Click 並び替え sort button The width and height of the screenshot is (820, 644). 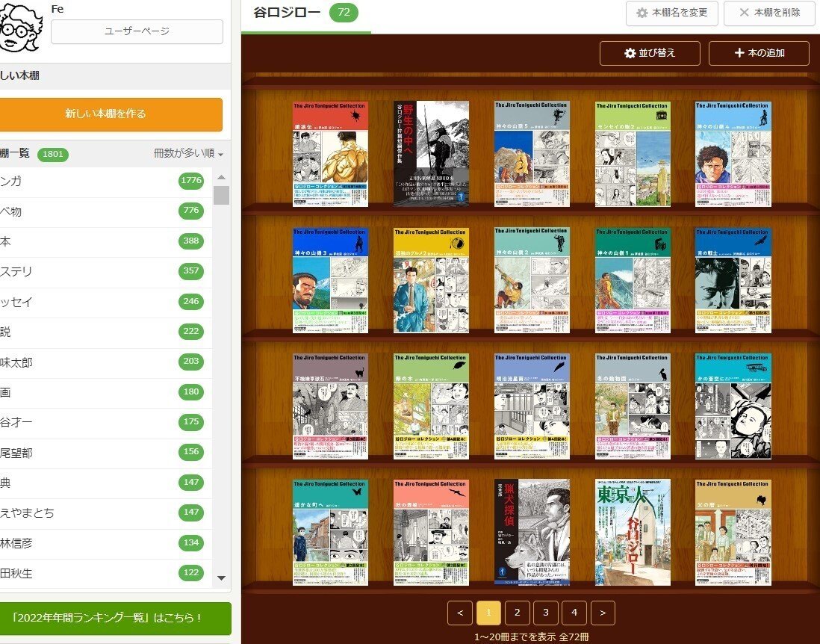[x=650, y=53]
